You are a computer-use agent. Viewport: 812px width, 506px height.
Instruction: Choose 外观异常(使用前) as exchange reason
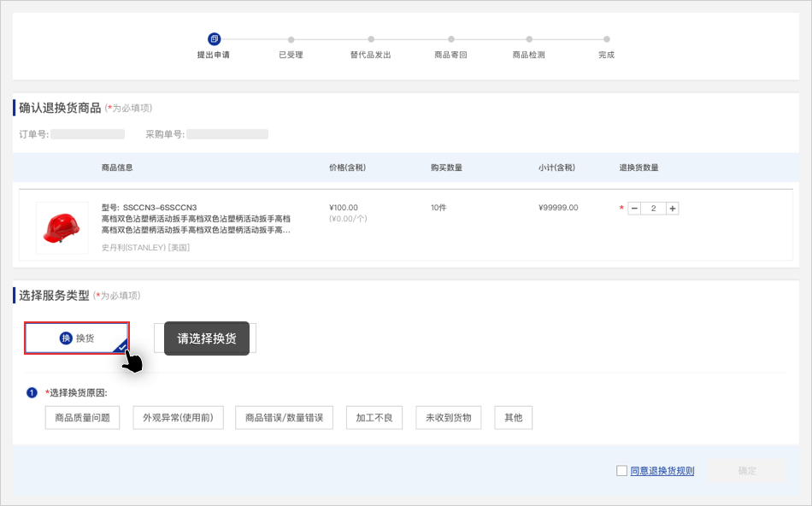178,418
